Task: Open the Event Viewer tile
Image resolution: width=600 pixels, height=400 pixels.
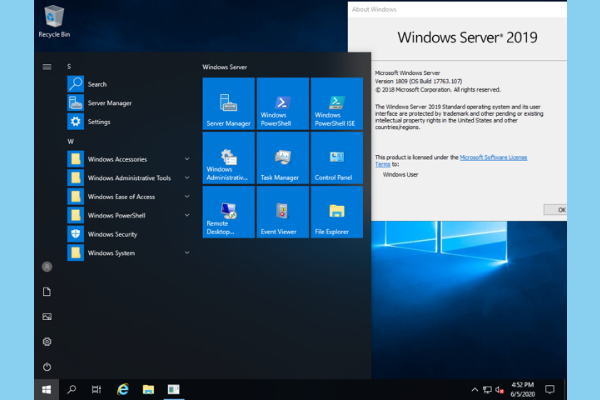Action: [x=282, y=212]
